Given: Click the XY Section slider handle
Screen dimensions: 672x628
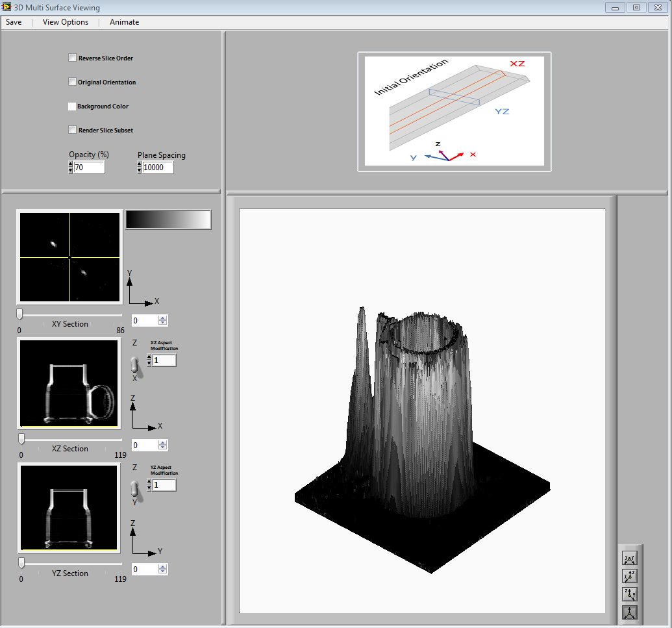Looking at the screenshot, I should 19,314.
